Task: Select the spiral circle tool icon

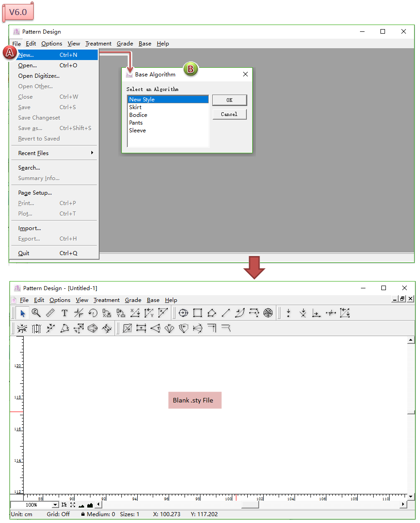Action: (x=268, y=313)
